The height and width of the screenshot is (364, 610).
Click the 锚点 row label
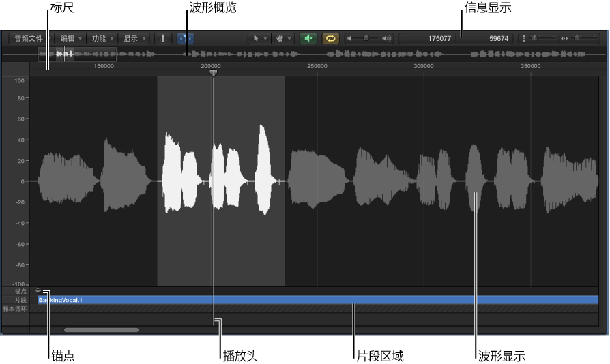click(x=21, y=291)
